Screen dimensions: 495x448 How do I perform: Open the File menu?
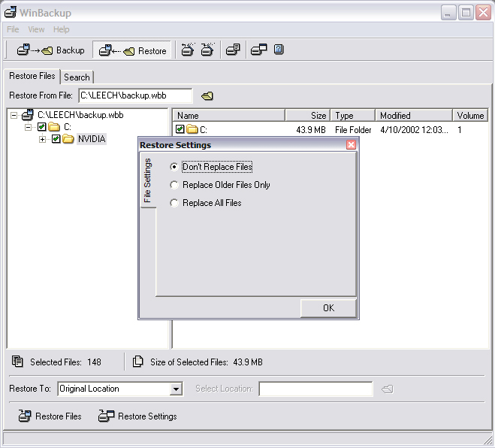click(x=13, y=29)
